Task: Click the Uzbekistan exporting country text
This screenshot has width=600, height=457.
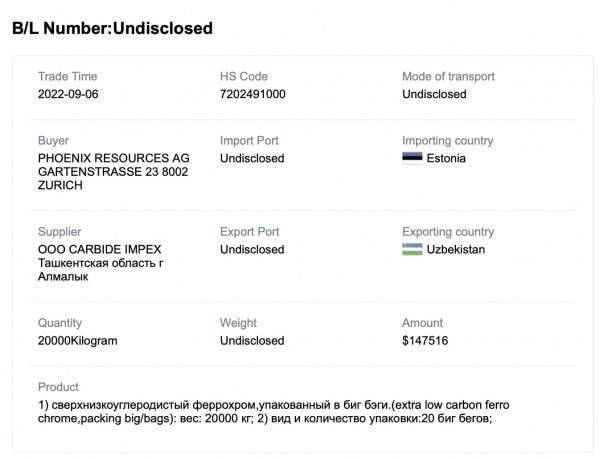Action: pyautogui.click(x=455, y=249)
